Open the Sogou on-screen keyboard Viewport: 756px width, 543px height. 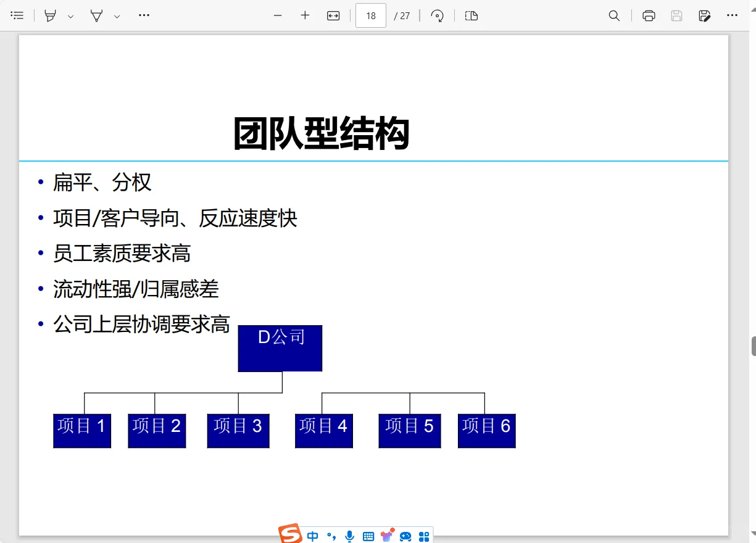[368, 536]
